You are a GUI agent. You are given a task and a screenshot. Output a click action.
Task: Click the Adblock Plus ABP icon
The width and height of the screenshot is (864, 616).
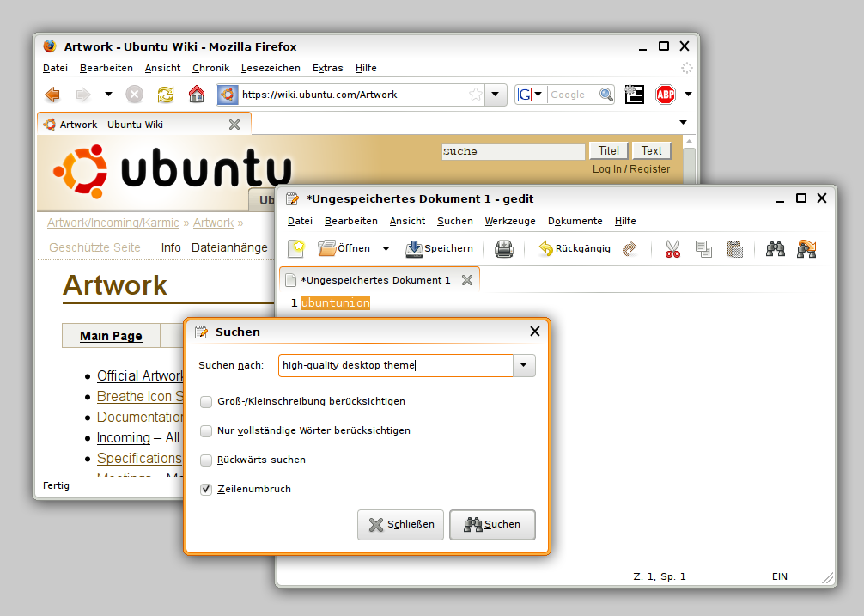click(x=665, y=95)
